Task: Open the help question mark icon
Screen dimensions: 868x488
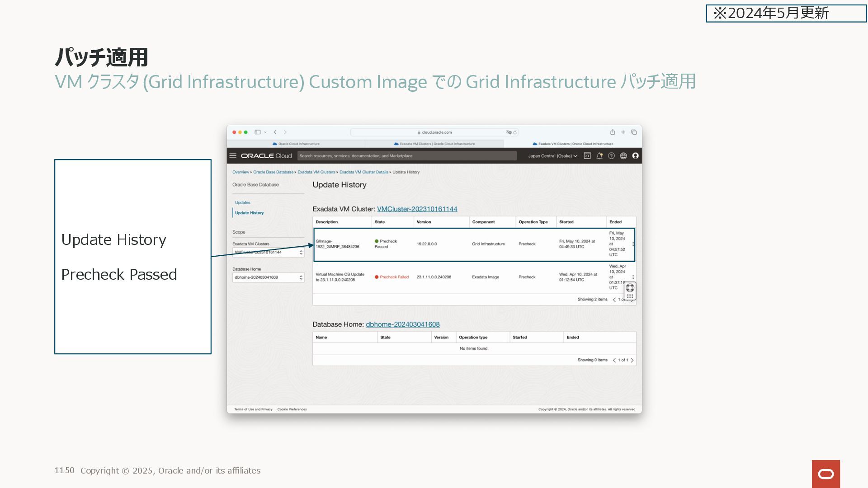Action: coord(611,155)
